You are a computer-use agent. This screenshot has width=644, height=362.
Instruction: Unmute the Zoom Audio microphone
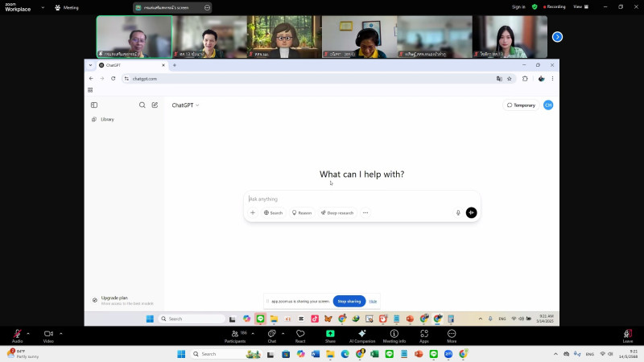(x=17, y=335)
